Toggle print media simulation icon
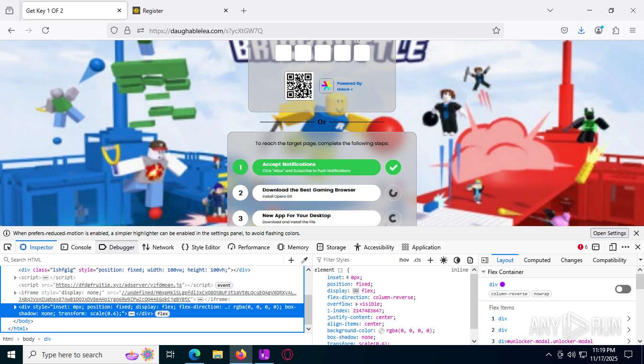The width and height of the screenshot is (644, 364). pyautogui.click(x=470, y=260)
